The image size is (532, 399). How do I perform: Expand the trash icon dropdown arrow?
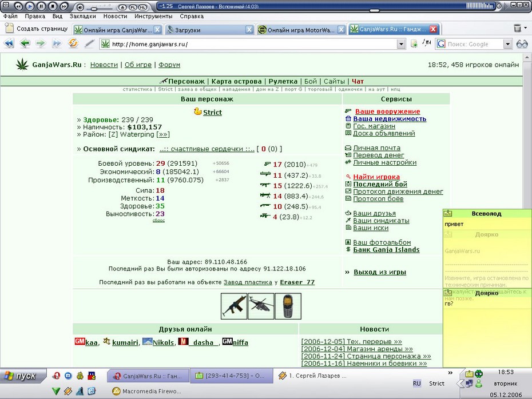coord(526,28)
